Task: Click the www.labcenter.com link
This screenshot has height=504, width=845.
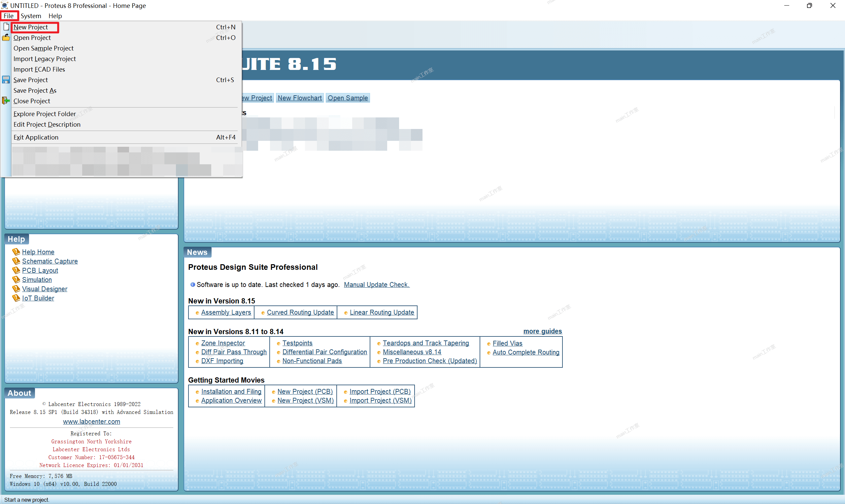Action: 91,422
